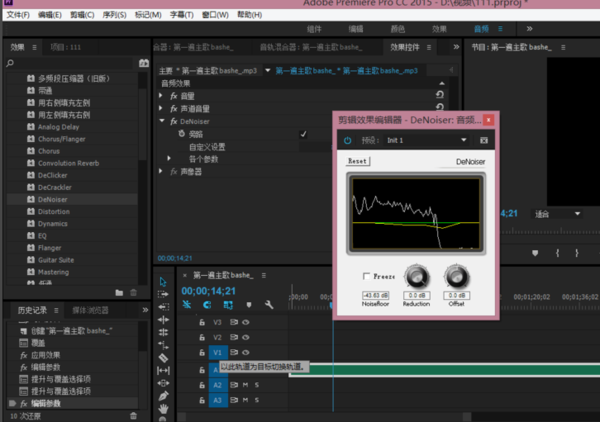
Task: Click trash icon in History panel
Action: (x=133, y=415)
